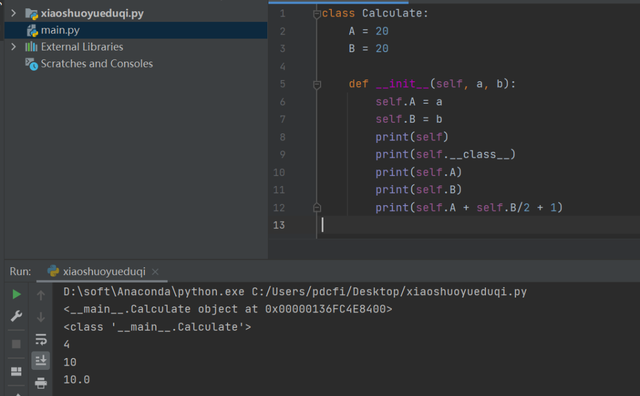The height and width of the screenshot is (396, 640).
Task: Select Scratches and Consoles item
Action: (97, 64)
